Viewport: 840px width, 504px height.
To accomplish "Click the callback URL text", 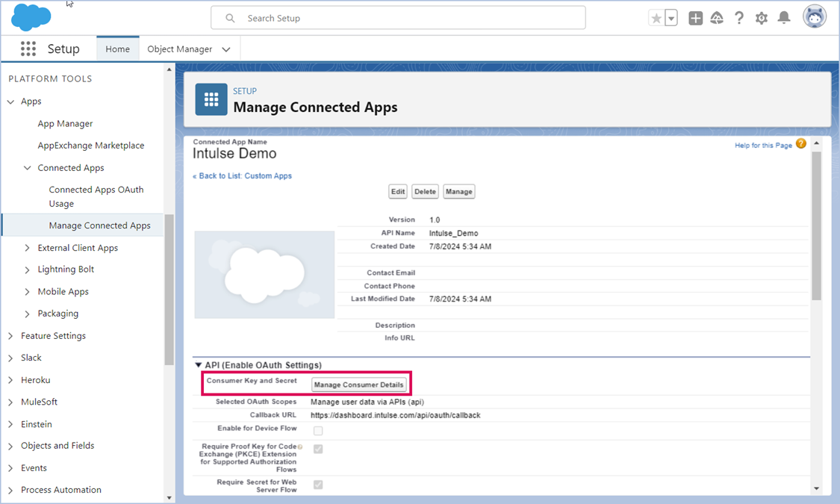I will pos(395,415).
